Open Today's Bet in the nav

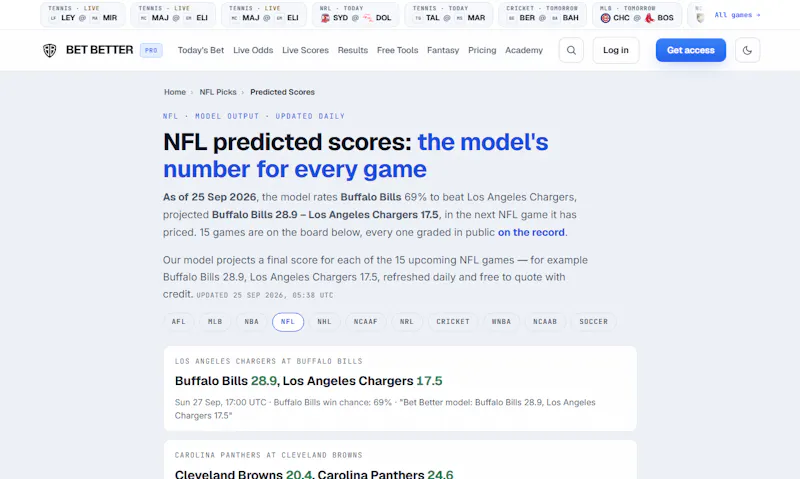201,50
